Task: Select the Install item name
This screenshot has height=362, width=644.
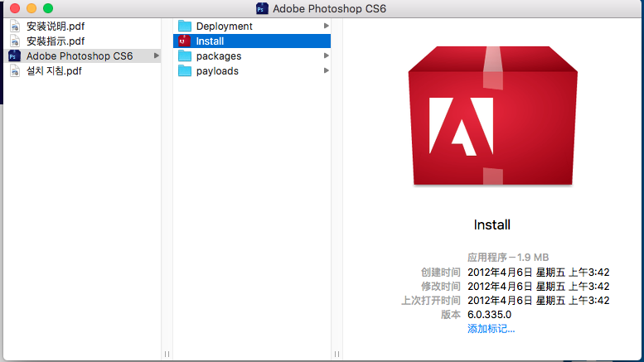Action: tap(210, 41)
